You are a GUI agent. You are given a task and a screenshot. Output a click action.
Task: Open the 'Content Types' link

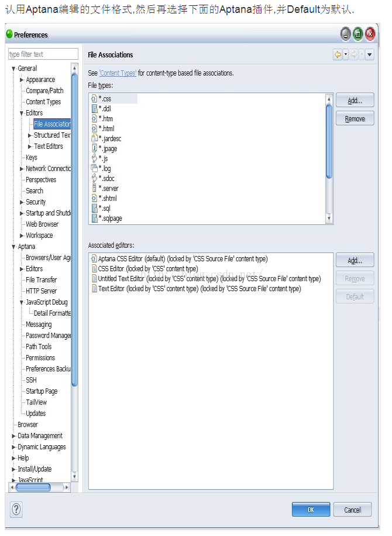(118, 73)
